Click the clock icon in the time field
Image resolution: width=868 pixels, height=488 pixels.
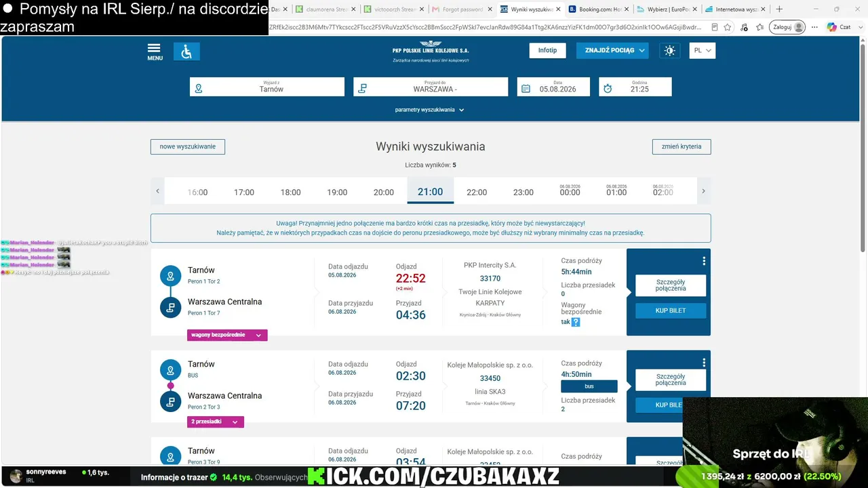(608, 88)
